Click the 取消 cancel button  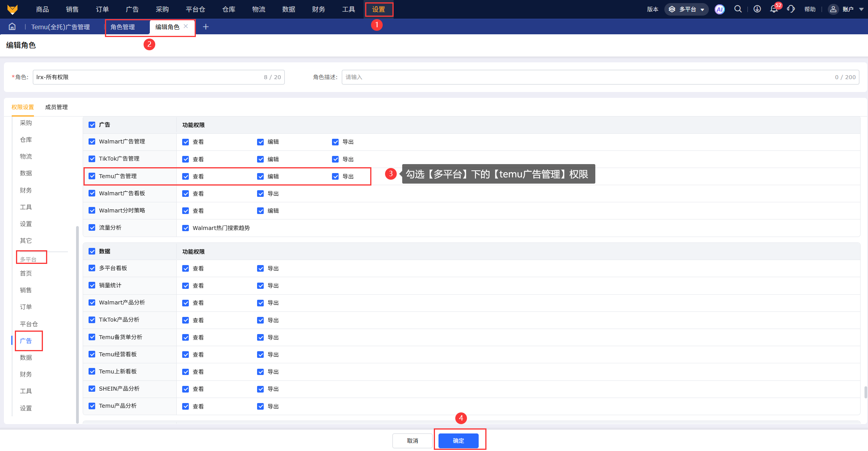[x=412, y=440]
